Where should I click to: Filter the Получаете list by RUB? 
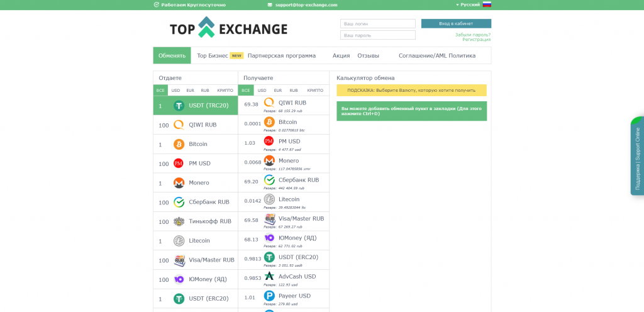293,91
